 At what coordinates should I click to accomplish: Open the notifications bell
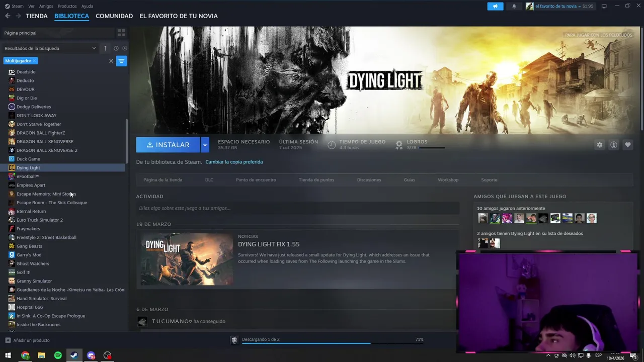[514, 6]
